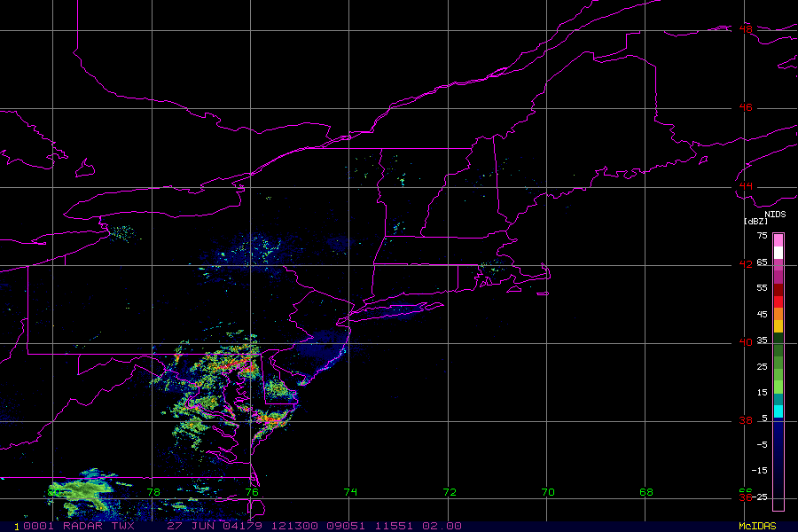Click the red 46 latitude label

[x=746, y=107]
